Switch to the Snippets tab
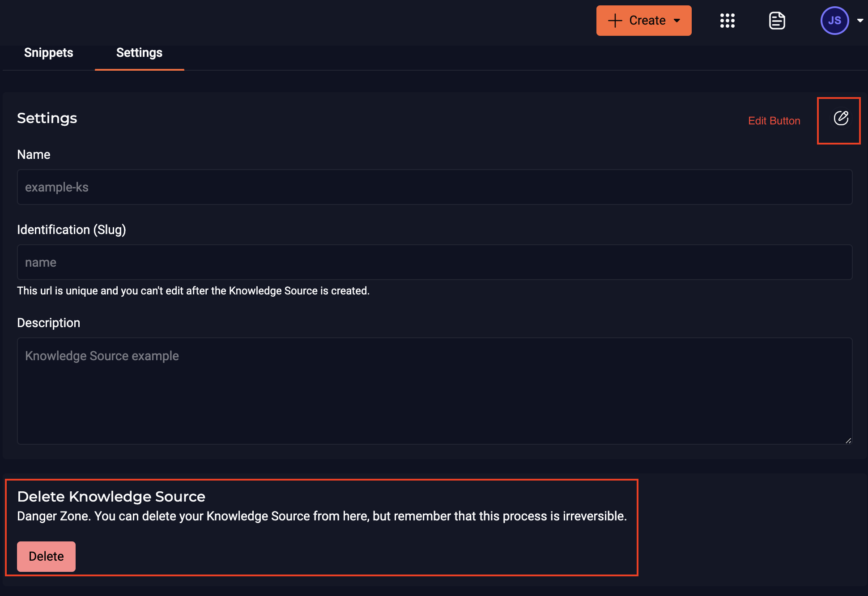This screenshot has height=596, width=868. [48, 53]
